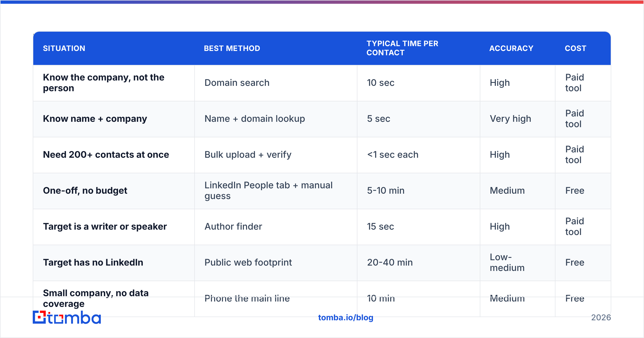Viewport: 644px width, 338px height.
Task: Select 'Target is a writer or speaker'
Action: coord(105,226)
